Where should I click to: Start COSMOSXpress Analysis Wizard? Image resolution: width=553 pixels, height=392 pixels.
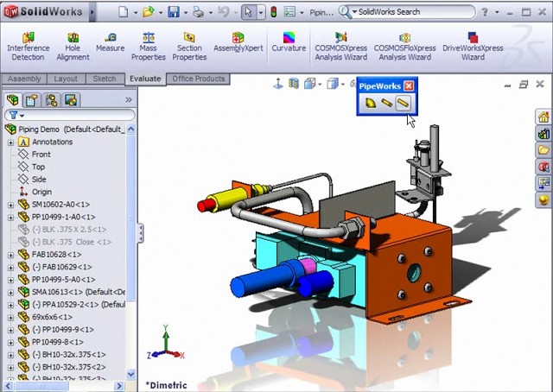click(341, 47)
